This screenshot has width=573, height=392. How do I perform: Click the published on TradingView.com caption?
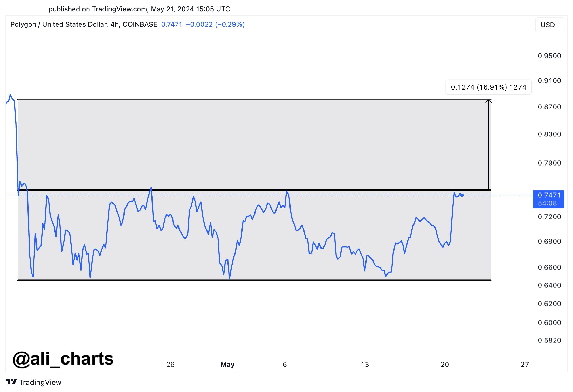139,9
